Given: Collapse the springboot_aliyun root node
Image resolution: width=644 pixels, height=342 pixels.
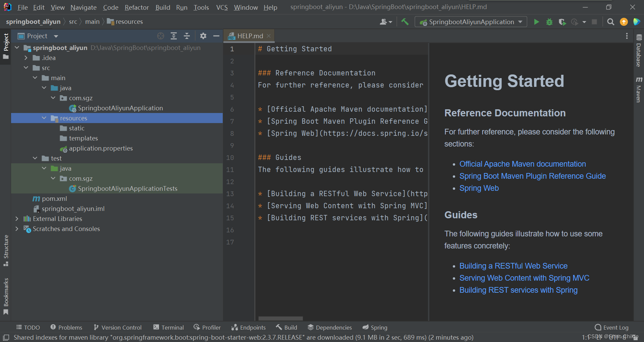Looking at the screenshot, I should (17, 48).
